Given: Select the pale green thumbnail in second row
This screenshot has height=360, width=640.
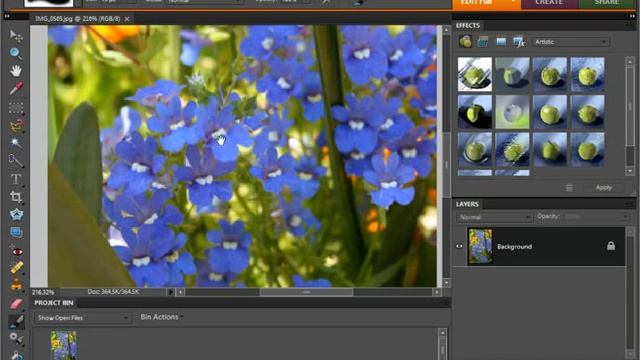Looking at the screenshot, I should (x=512, y=112).
